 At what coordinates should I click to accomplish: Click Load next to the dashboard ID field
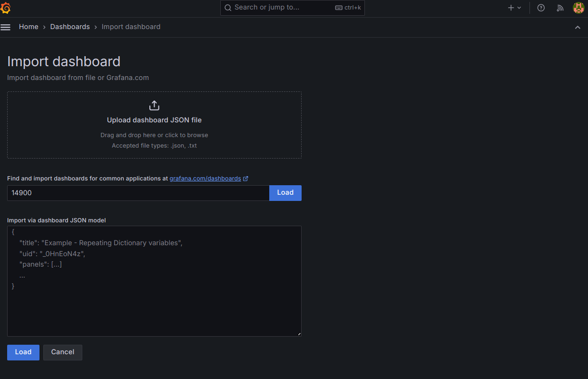(x=285, y=193)
